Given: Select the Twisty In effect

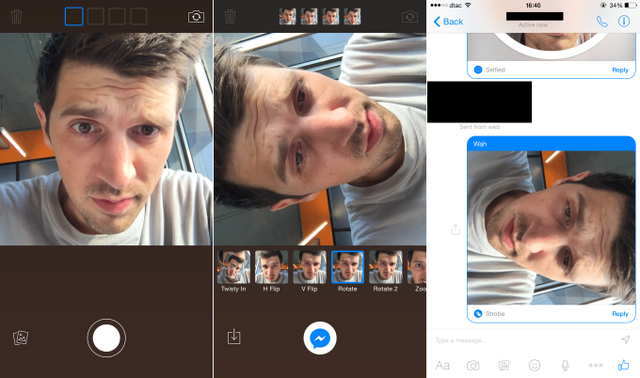Looking at the screenshot, I should tap(233, 271).
